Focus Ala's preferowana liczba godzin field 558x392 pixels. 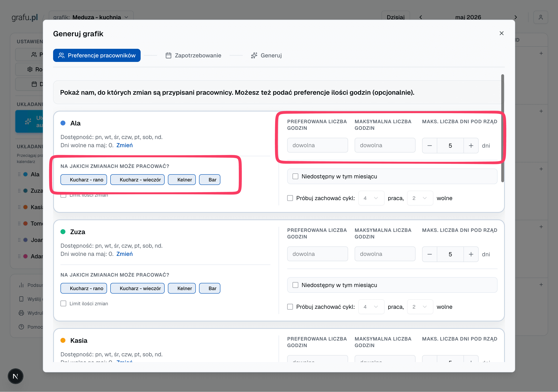click(317, 145)
